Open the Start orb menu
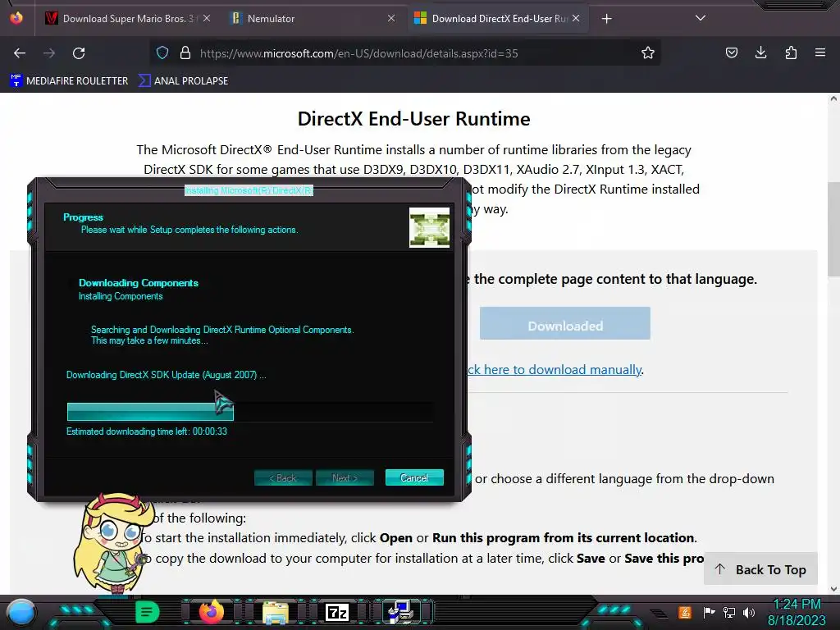The image size is (840, 630). click(21, 612)
